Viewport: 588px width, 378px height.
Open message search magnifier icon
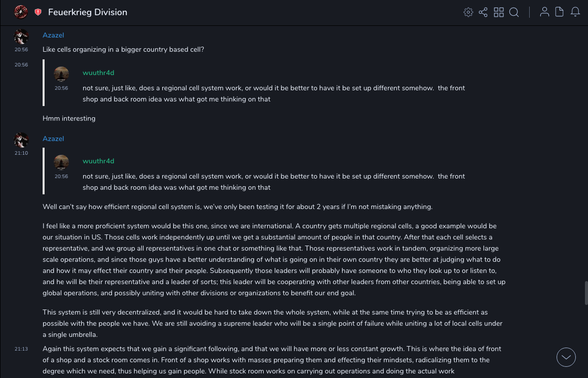tap(514, 12)
